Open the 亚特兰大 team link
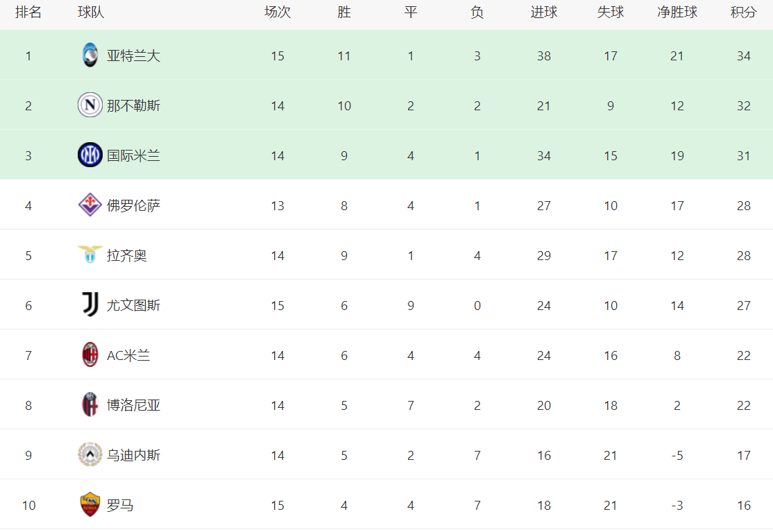Viewport: 773px width, 532px height. pos(133,55)
